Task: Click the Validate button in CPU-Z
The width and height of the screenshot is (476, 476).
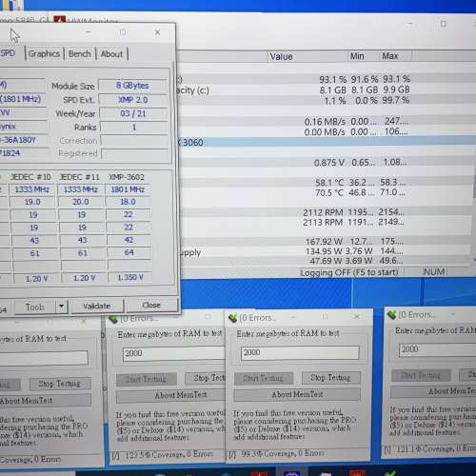Action: tap(97, 306)
